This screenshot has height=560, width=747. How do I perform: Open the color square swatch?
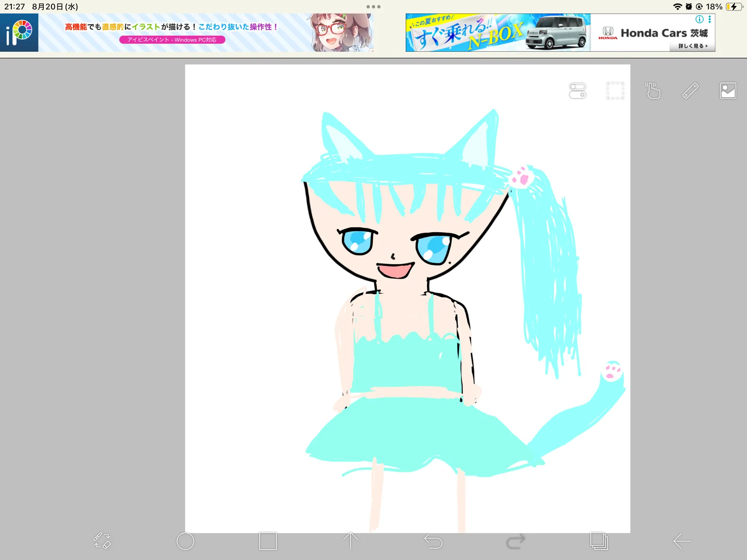[268, 541]
